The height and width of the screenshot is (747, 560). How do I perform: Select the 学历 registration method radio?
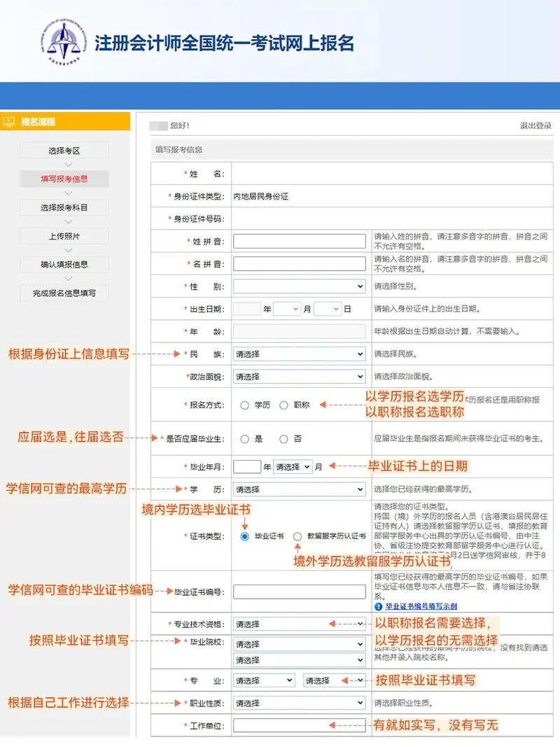245,405
